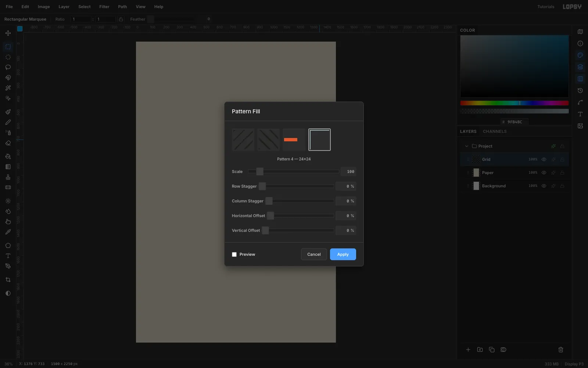
Task: Select the Eraser tool
Action: pyautogui.click(x=8, y=143)
